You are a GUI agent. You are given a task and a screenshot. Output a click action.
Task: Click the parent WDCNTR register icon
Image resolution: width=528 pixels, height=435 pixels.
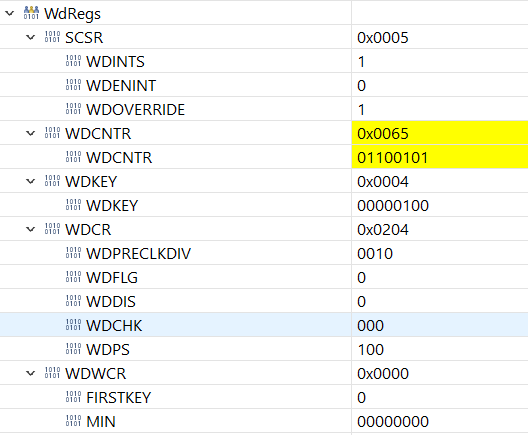point(52,133)
